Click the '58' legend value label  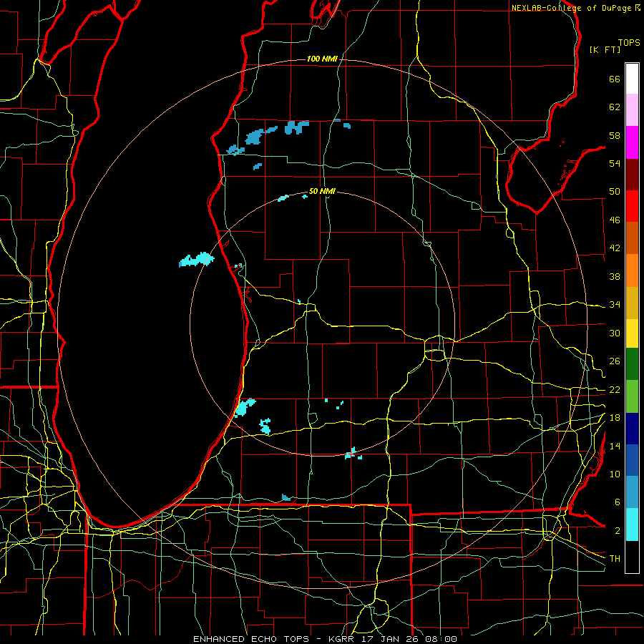pos(615,135)
